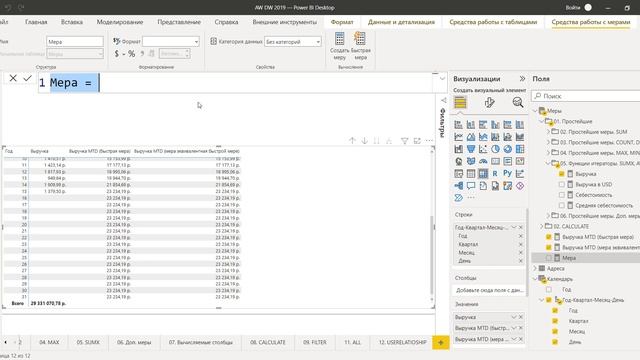Click the matrix vertical scrollbar
Image resolution: width=640 pixels, height=360 pixels.
point(432,255)
